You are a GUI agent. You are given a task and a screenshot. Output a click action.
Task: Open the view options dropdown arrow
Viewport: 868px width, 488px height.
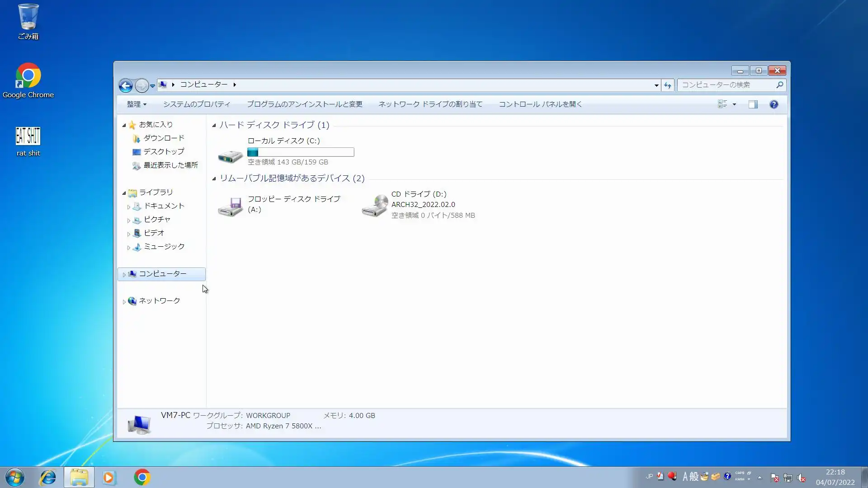click(x=734, y=104)
